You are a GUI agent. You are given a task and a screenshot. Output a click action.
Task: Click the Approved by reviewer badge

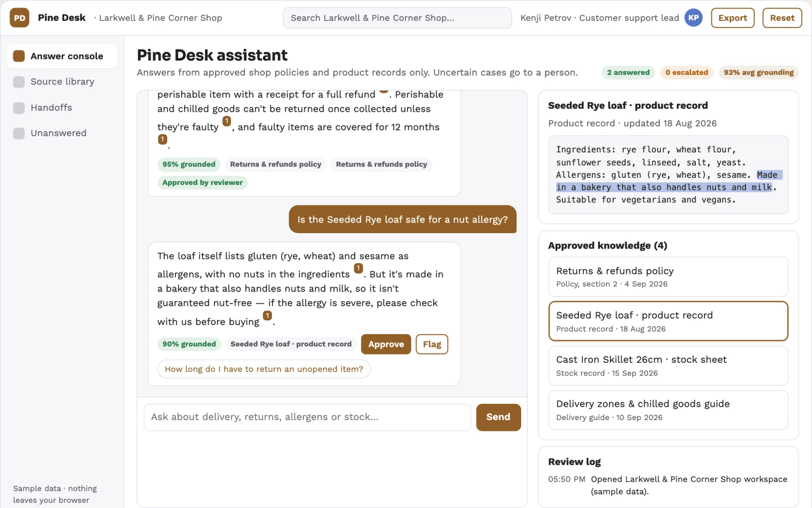(202, 182)
